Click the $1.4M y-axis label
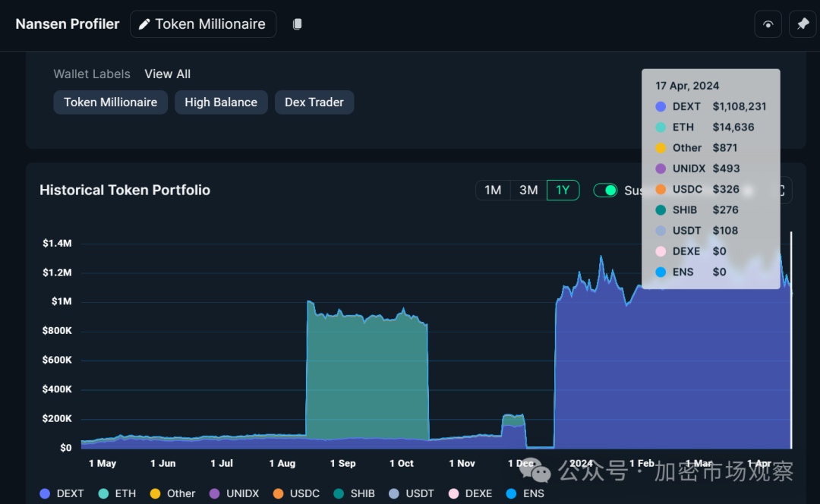 click(x=57, y=243)
